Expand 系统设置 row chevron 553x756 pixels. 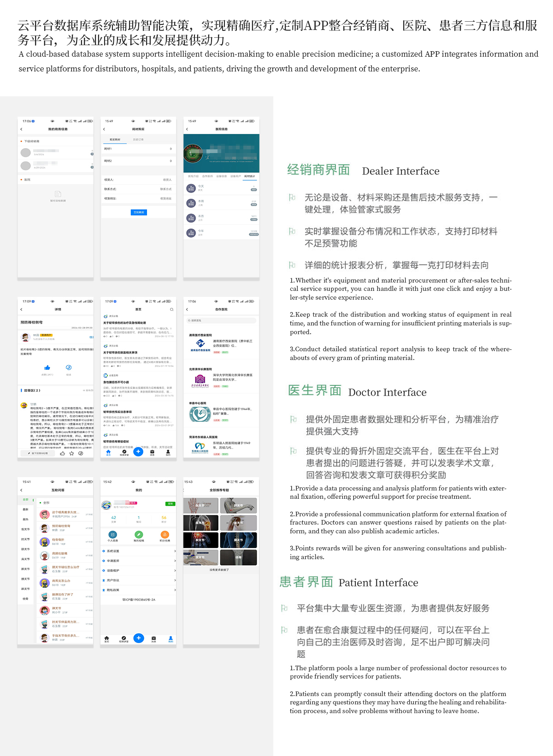(175, 551)
